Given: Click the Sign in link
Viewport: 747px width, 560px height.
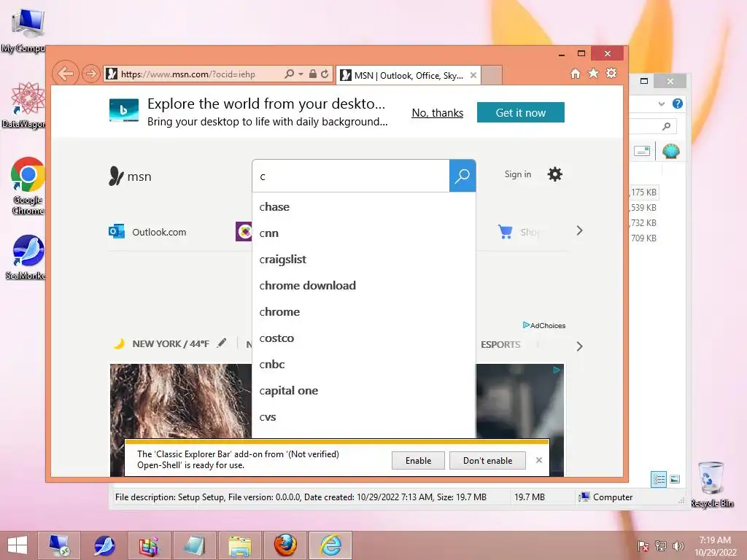Looking at the screenshot, I should (518, 174).
